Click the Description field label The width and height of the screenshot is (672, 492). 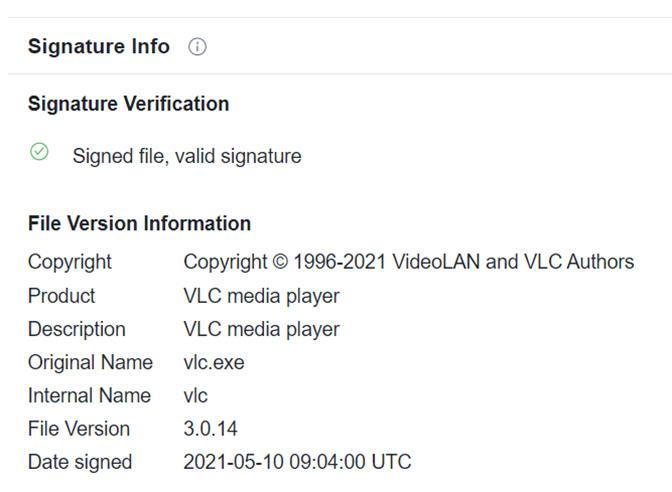[77, 329]
